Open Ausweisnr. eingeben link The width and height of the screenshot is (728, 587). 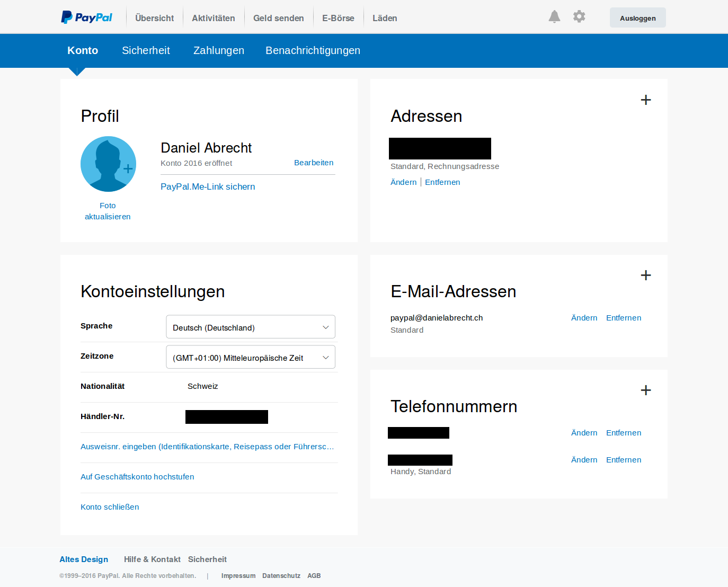207,447
